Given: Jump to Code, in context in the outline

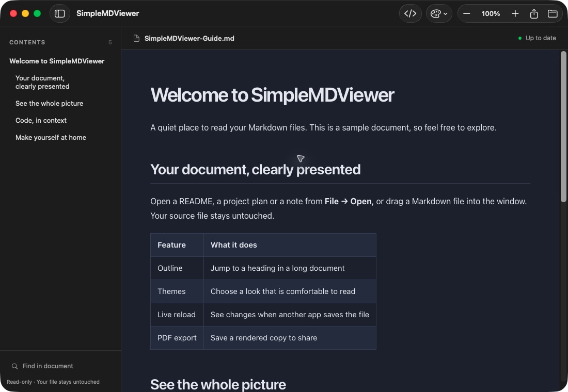Looking at the screenshot, I should tap(41, 121).
